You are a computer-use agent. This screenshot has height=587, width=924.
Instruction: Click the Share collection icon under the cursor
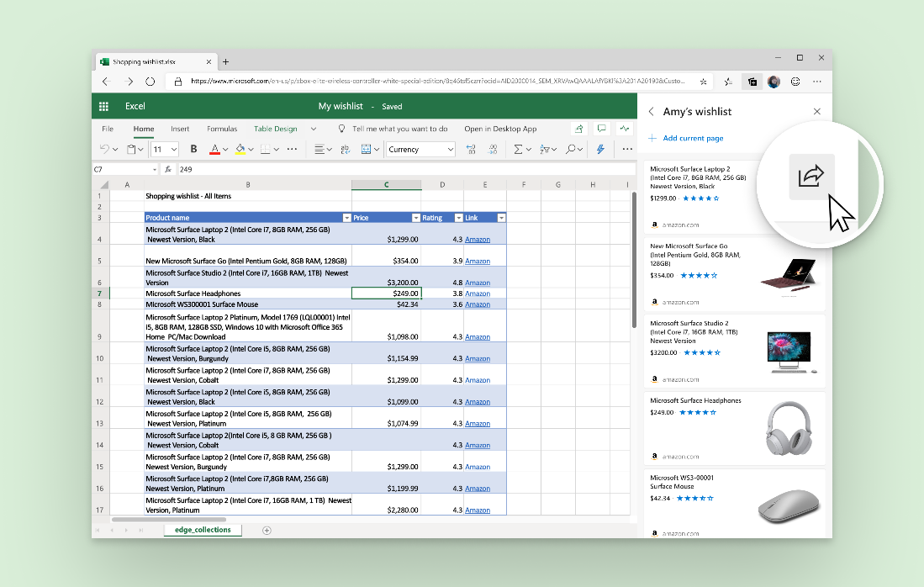coord(811,176)
